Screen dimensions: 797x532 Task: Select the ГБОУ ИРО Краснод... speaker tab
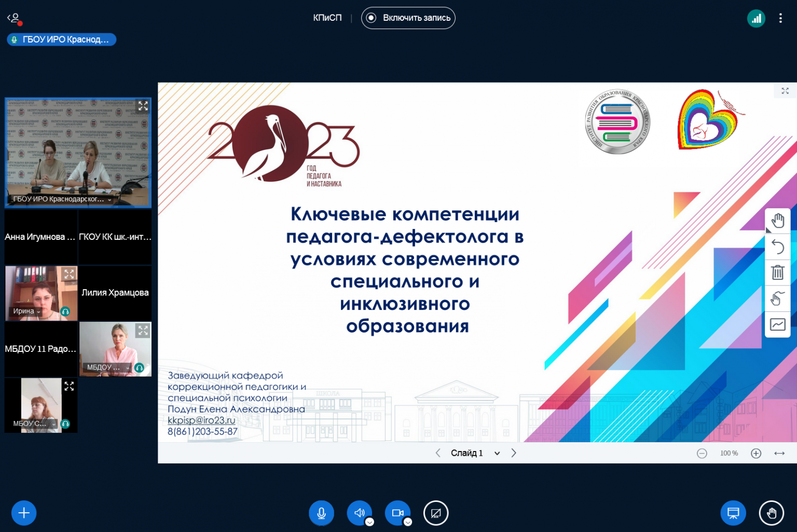click(x=61, y=39)
